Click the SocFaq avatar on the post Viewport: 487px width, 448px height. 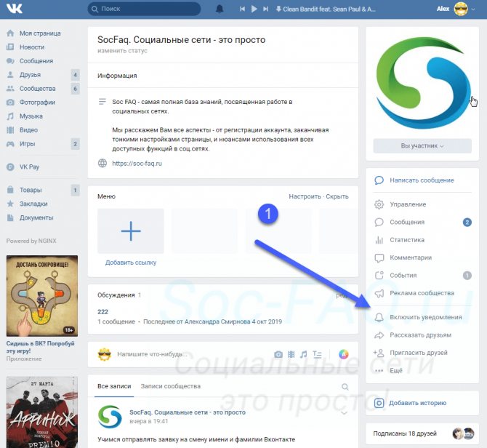coord(110,417)
